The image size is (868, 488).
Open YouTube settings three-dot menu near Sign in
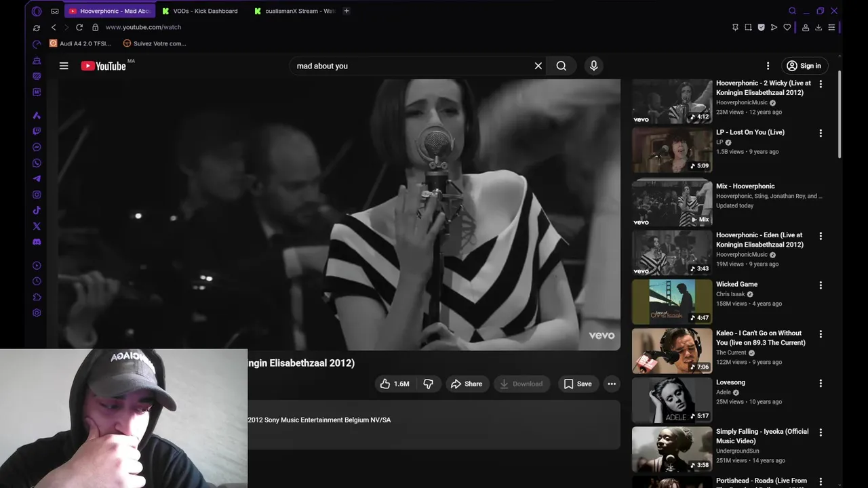pyautogui.click(x=768, y=66)
